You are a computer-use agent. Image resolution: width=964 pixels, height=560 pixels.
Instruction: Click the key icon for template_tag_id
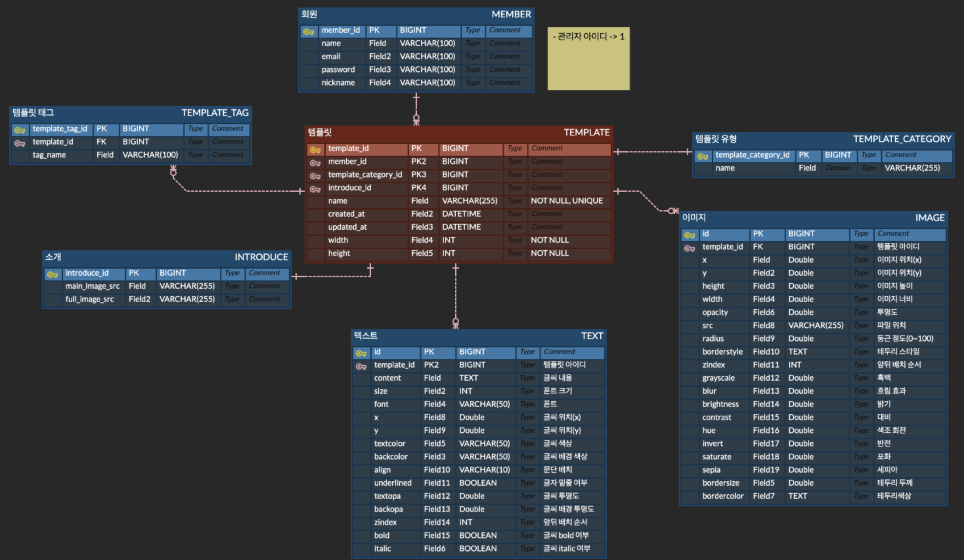point(20,130)
